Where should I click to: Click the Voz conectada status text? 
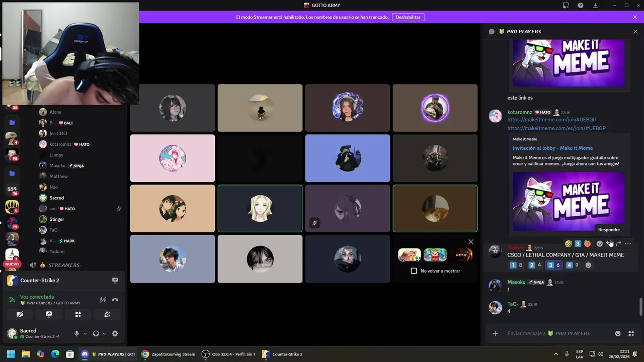coord(37,297)
